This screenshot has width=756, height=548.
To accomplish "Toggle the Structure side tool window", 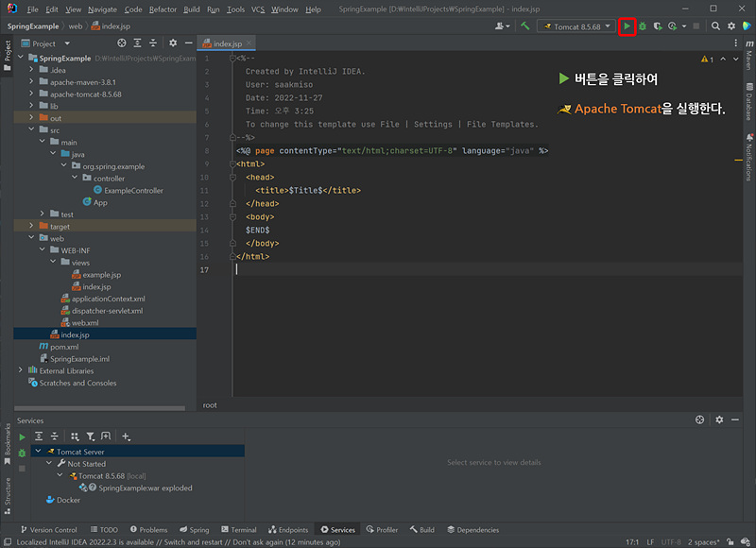I will 7,495.
